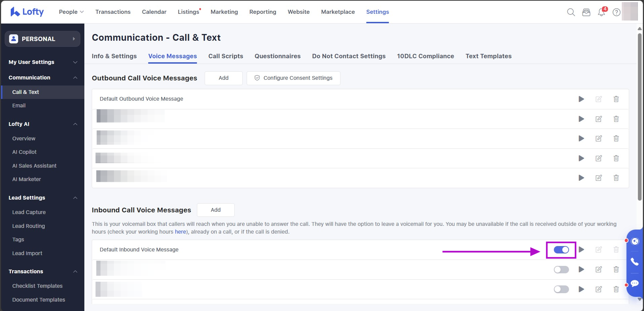
Task: Open the help question mark icon
Action: (616, 12)
